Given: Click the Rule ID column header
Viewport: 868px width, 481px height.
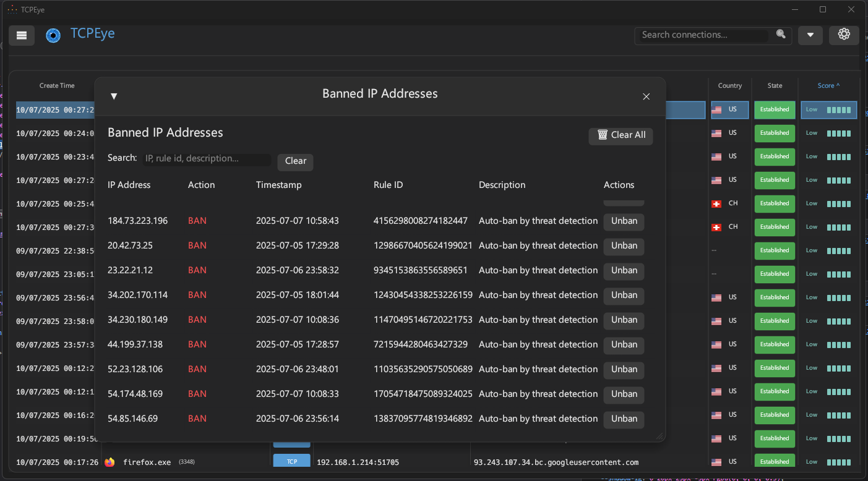Looking at the screenshot, I should pos(388,185).
